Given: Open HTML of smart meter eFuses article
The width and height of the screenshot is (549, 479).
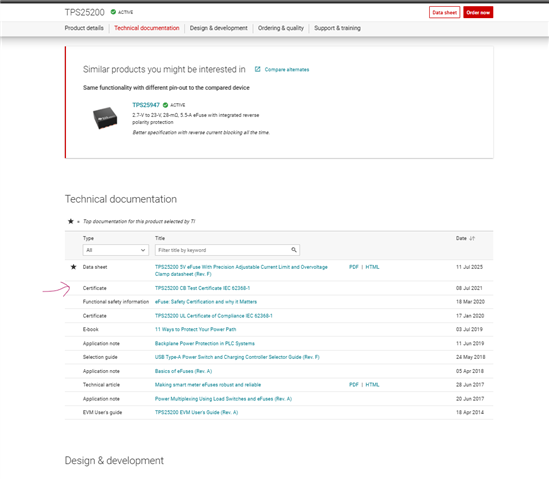Looking at the screenshot, I should coord(372,385).
